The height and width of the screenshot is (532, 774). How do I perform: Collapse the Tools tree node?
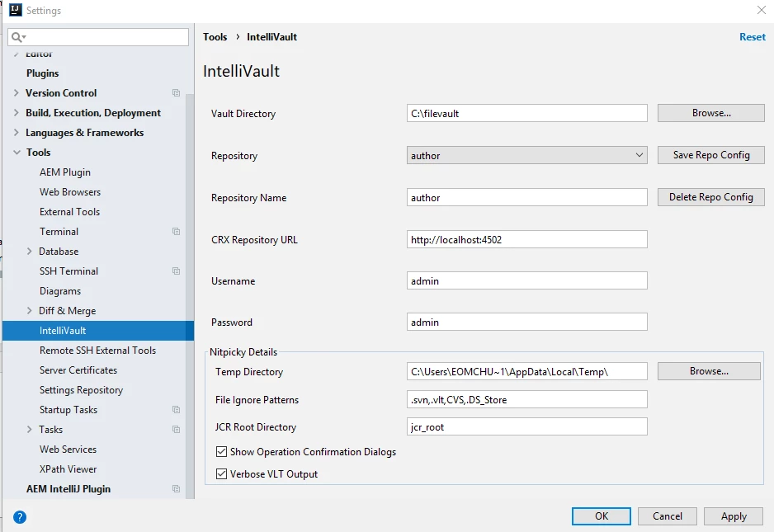tap(17, 153)
